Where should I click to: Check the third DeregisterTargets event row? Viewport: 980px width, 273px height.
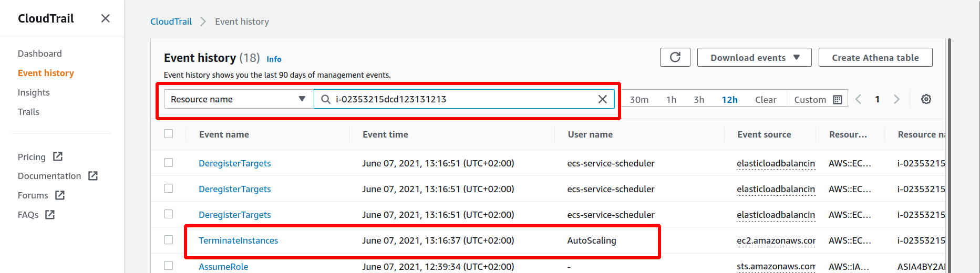point(168,214)
